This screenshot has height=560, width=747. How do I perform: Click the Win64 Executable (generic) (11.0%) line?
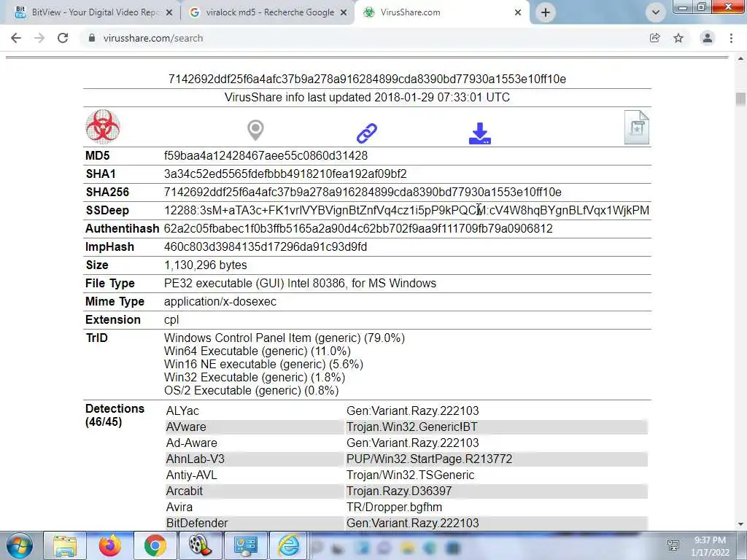pyautogui.click(x=258, y=351)
